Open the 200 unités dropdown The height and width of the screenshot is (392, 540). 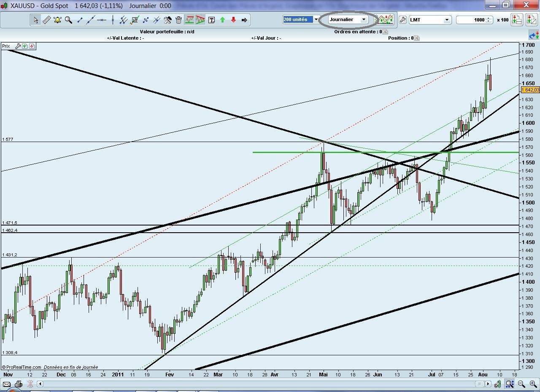pos(316,19)
